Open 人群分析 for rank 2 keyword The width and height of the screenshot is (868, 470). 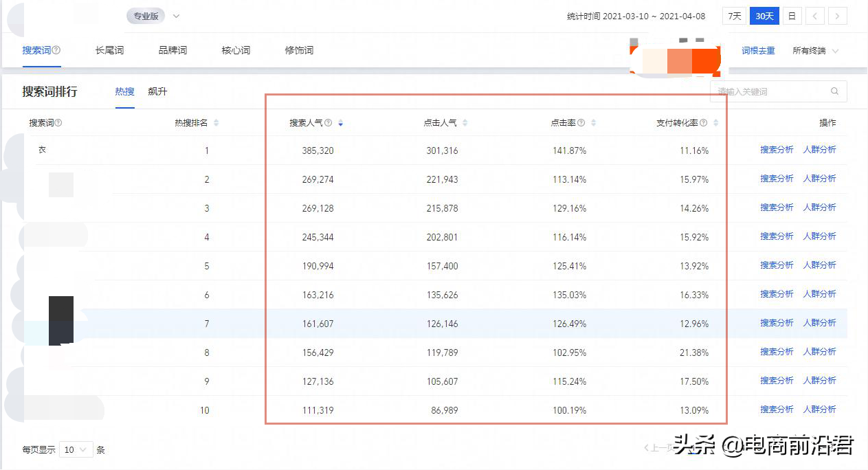tap(820, 178)
